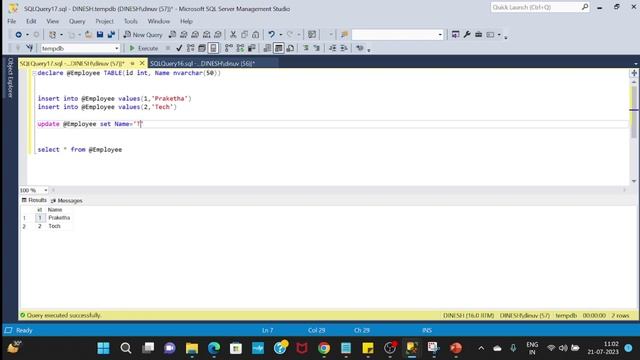Open the tempdb database dropdown
640x360 pixels.
[x=116, y=48]
